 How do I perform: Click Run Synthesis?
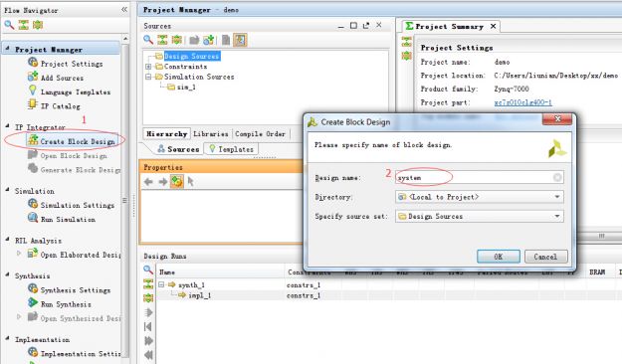66,304
